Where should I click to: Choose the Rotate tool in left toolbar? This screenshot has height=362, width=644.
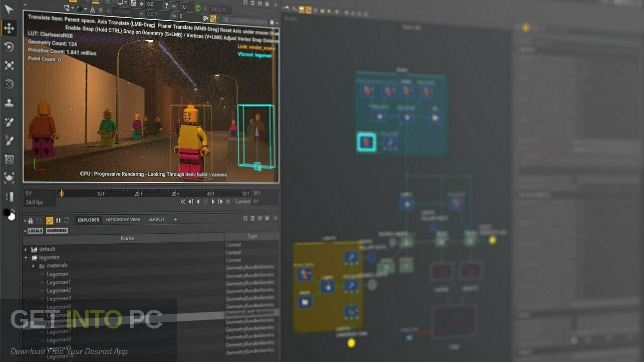[9, 47]
